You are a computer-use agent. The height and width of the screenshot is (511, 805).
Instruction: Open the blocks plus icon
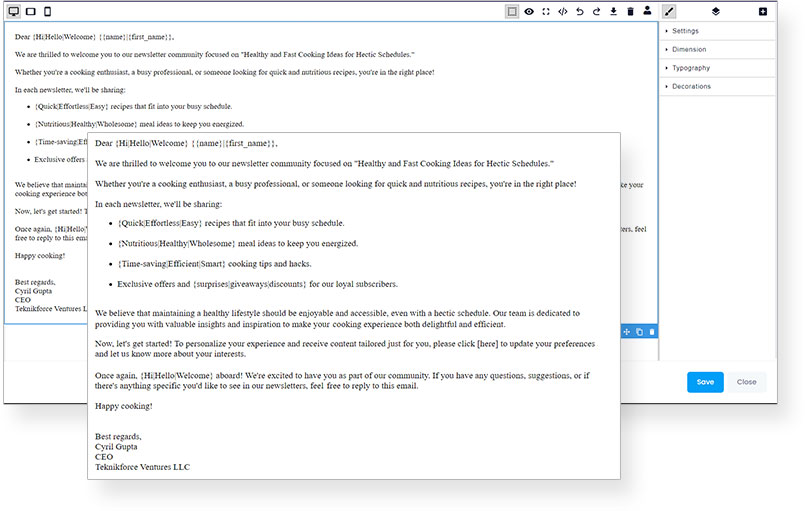tap(763, 11)
